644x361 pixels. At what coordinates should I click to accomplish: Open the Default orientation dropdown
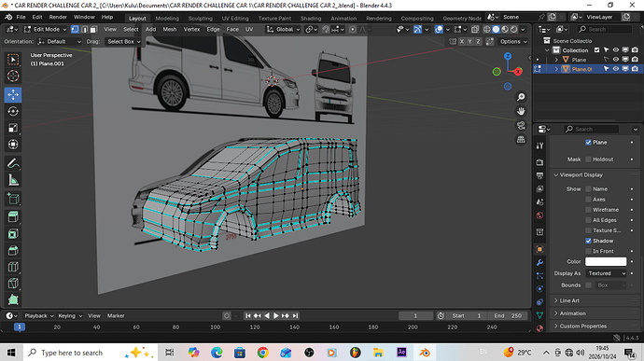coord(60,41)
